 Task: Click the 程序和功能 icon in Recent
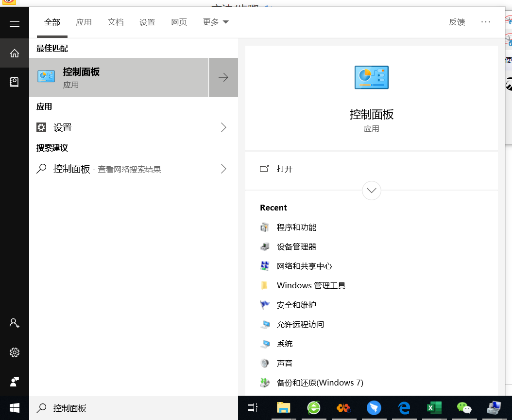[x=264, y=227]
